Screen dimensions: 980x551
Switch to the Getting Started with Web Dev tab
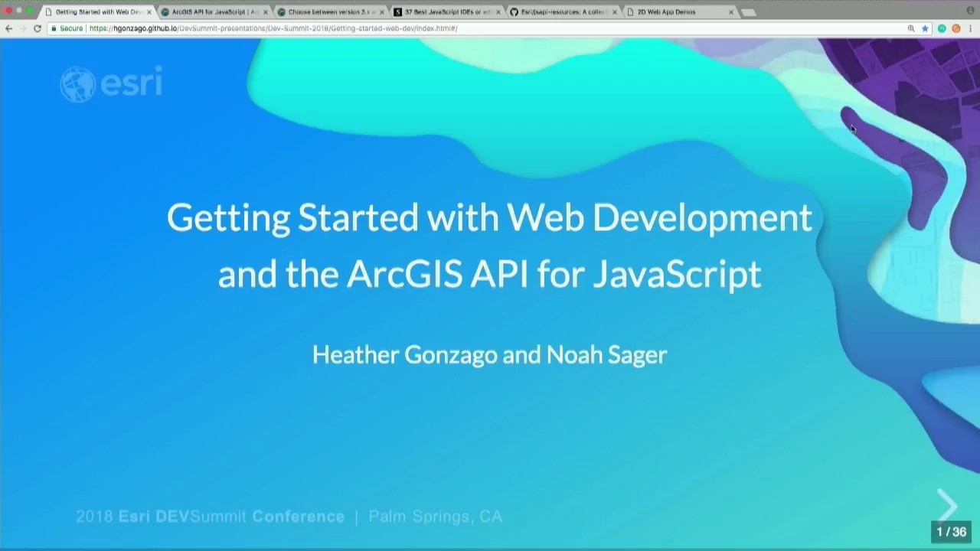98,12
